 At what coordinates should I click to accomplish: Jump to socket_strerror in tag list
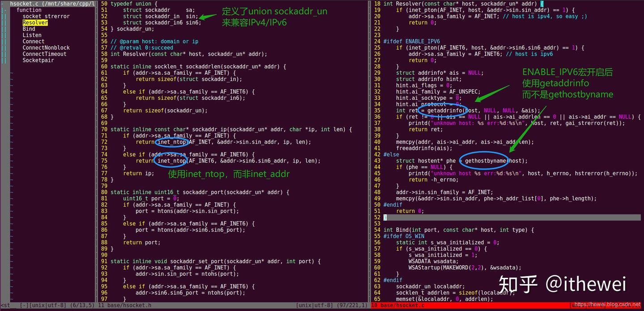pos(46,16)
